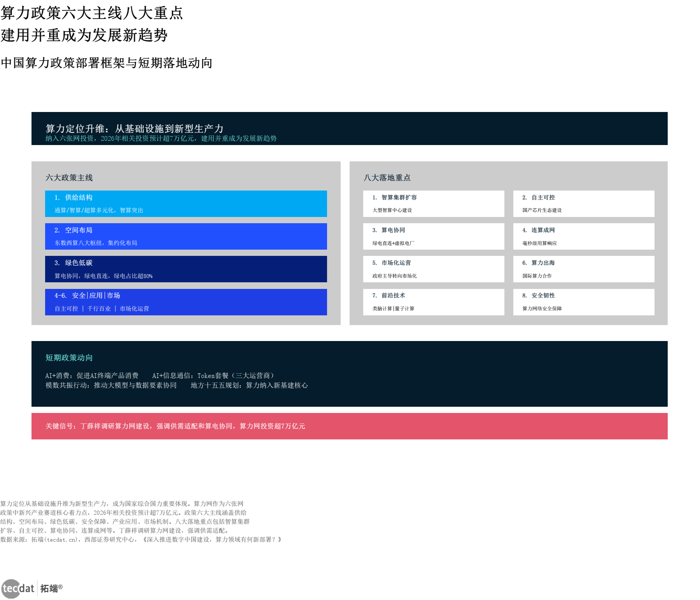Click banner heading 算力定位升维：从基础设施到新型生产力
This screenshot has width=700, height=600.
pyautogui.click(x=135, y=129)
